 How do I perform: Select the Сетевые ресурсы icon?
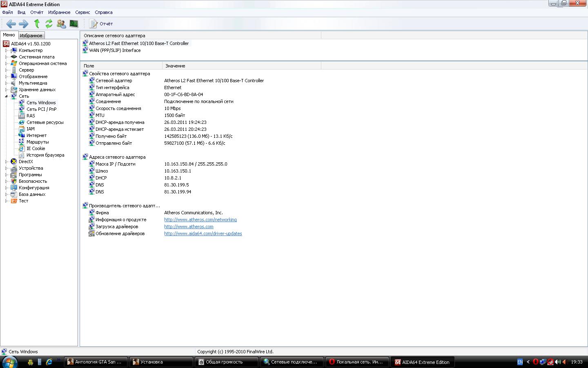point(22,122)
